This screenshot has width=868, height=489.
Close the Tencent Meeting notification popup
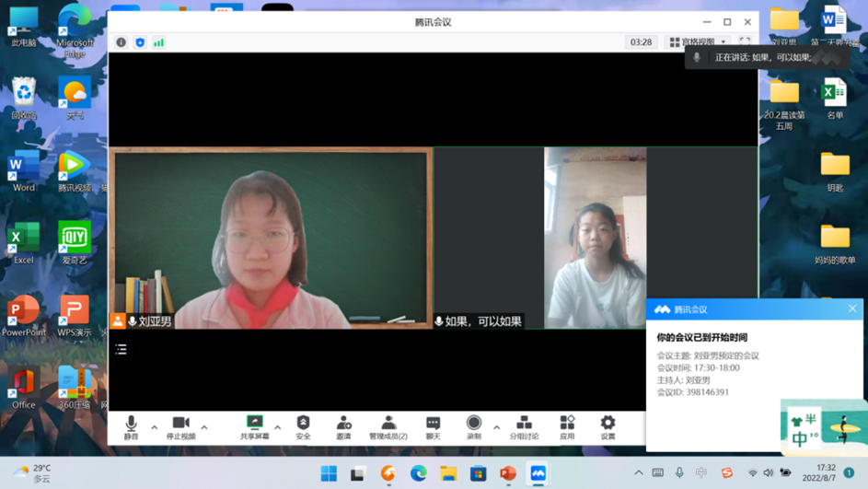[852, 309]
